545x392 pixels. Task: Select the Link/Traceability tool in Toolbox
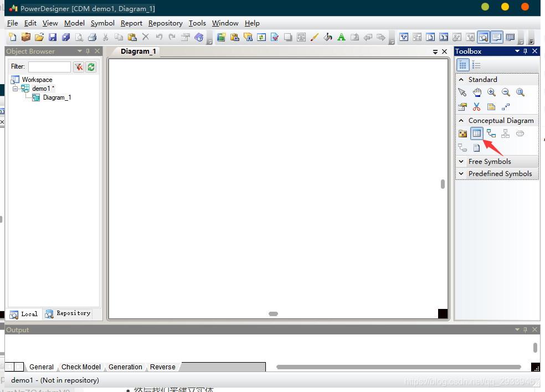[x=506, y=107]
